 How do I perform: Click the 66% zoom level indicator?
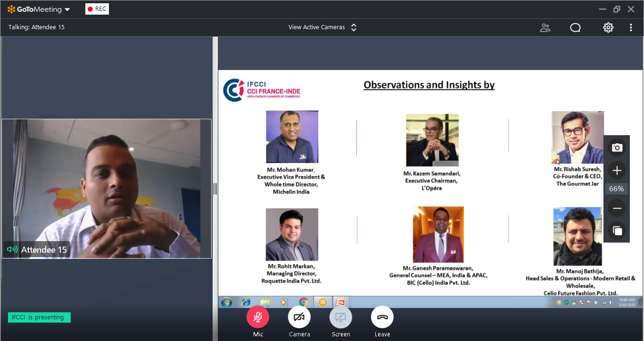pos(617,189)
